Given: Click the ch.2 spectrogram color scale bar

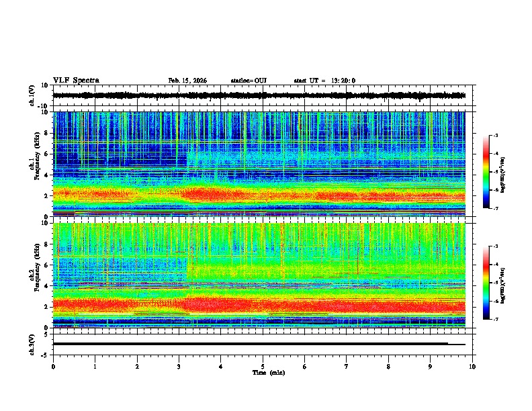Looking at the screenshot, I should coord(486,283).
